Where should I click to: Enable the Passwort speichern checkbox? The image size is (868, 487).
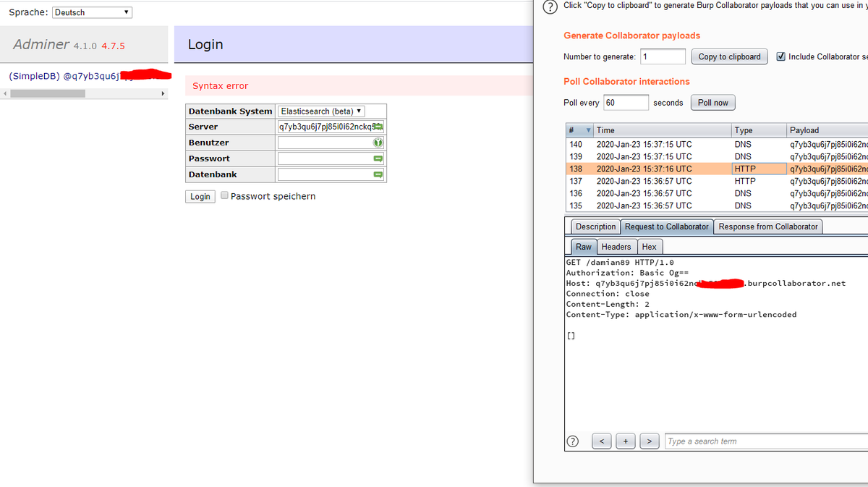(x=225, y=195)
